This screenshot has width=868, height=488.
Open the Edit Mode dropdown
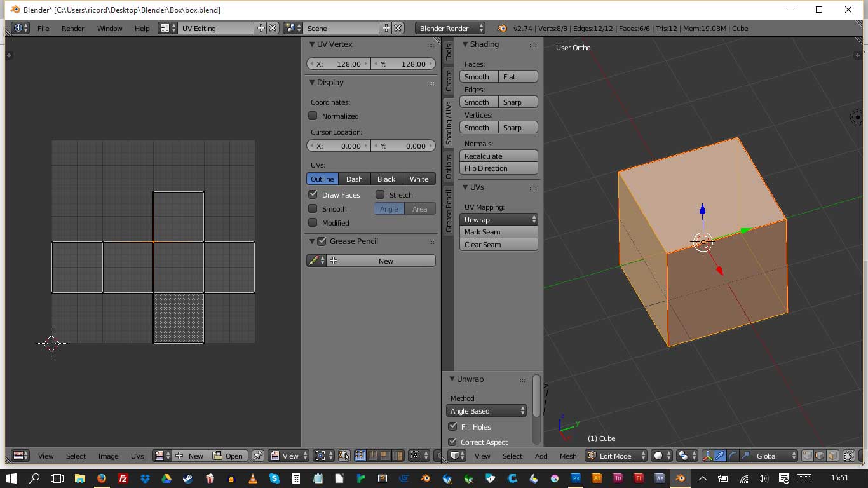pos(616,456)
